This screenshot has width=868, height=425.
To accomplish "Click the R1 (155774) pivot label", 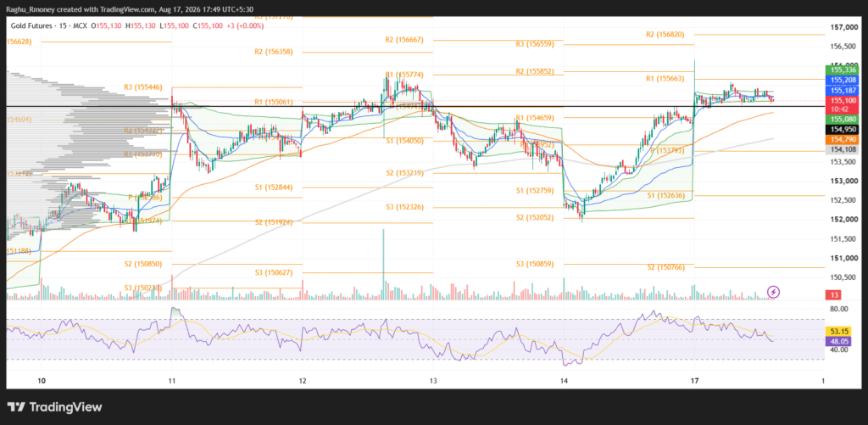I will coord(406,75).
